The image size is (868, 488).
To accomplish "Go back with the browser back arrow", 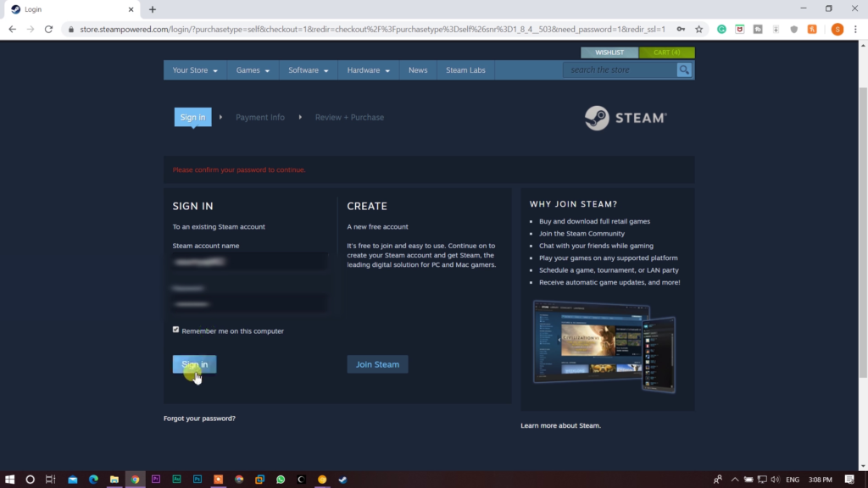I will pyautogui.click(x=12, y=30).
